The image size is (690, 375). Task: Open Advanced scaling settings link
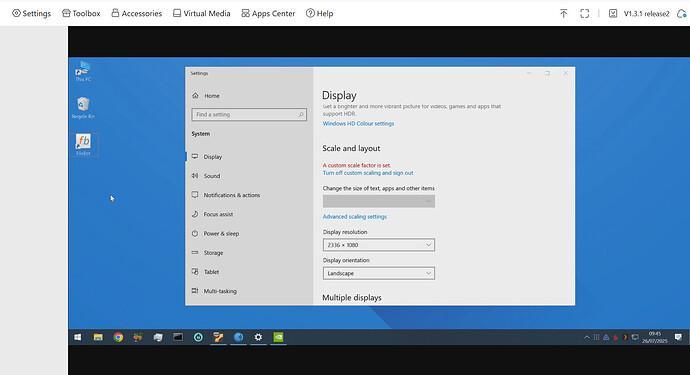pos(355,217)
